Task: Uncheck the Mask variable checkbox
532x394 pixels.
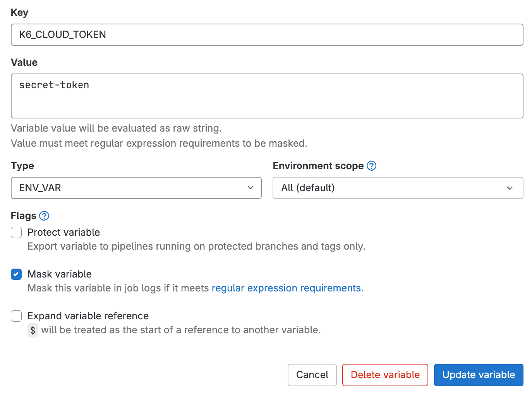Action: (x=16, y=274)
